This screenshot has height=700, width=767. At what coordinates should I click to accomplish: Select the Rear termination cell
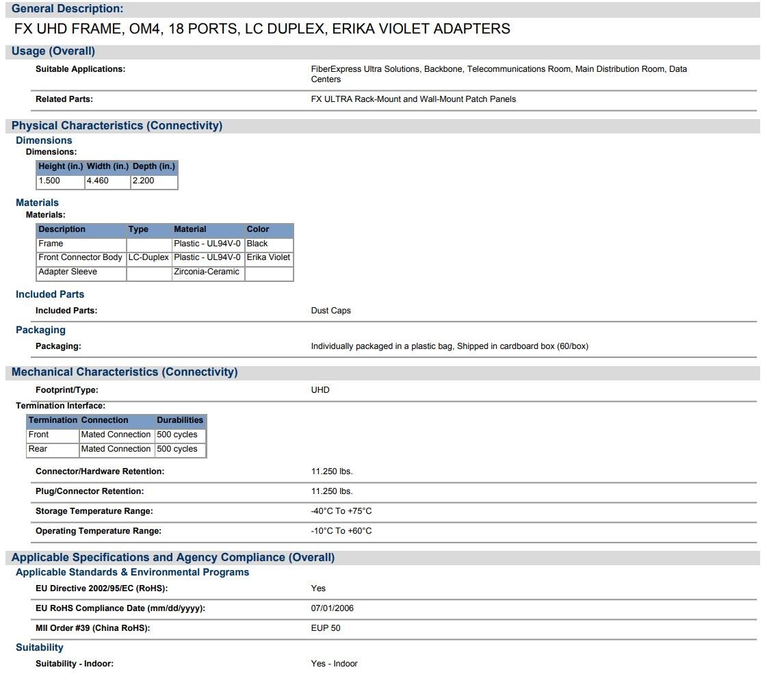point(53,450)
